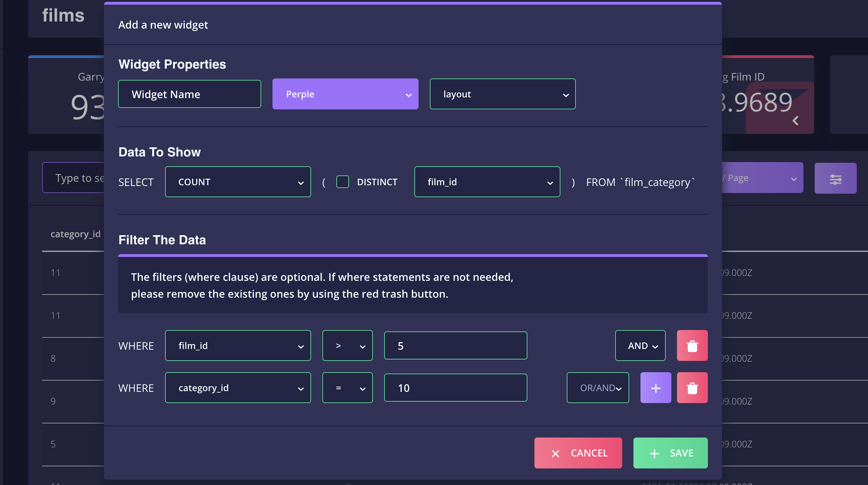The width and height of the screenshot is (868, 485).
Task: Remove the category_id filter with its trash icon
Action: coord(692,388)
